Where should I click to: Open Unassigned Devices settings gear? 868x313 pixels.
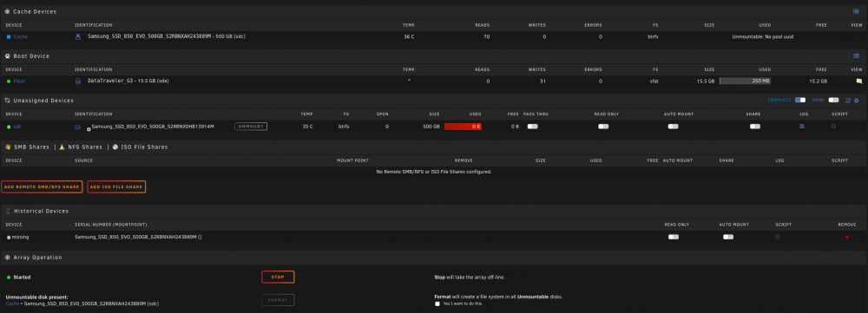tap(857, 100)
